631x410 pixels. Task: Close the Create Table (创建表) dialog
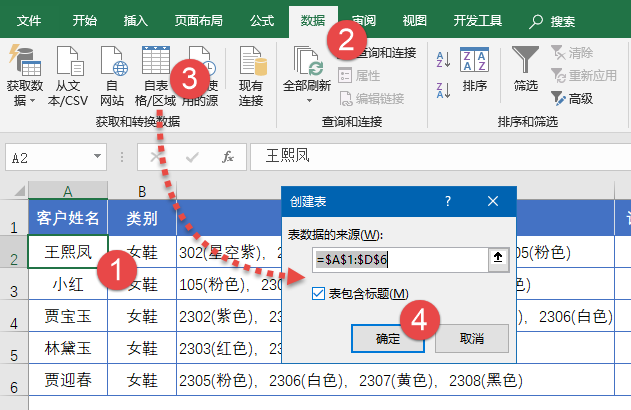coord(493,201)
